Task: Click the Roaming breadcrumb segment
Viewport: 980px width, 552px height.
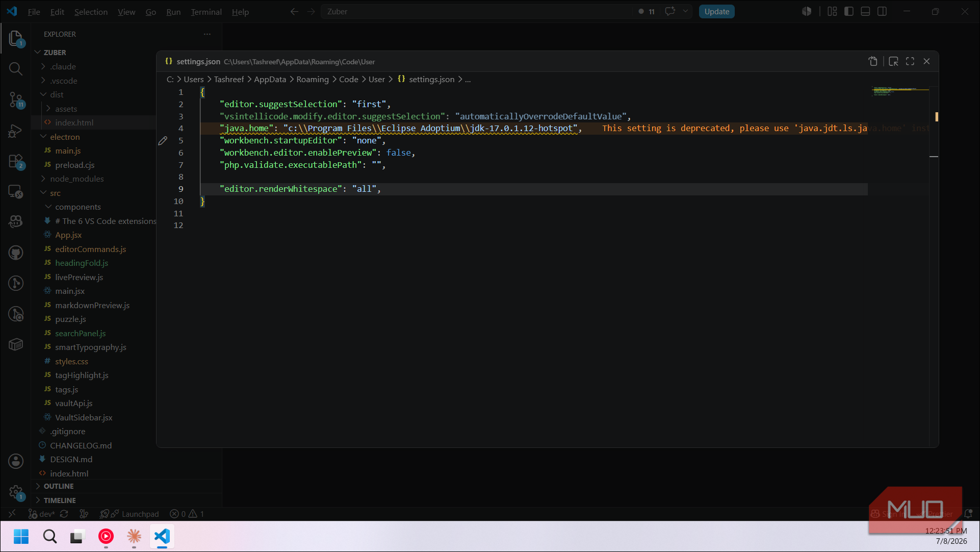Action: pos(313,79)
